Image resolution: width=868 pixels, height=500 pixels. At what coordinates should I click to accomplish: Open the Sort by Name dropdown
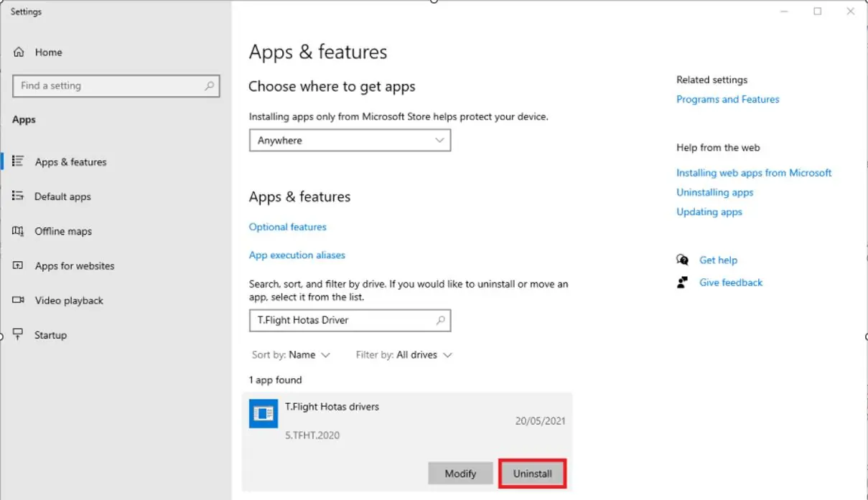coord(291,355)
